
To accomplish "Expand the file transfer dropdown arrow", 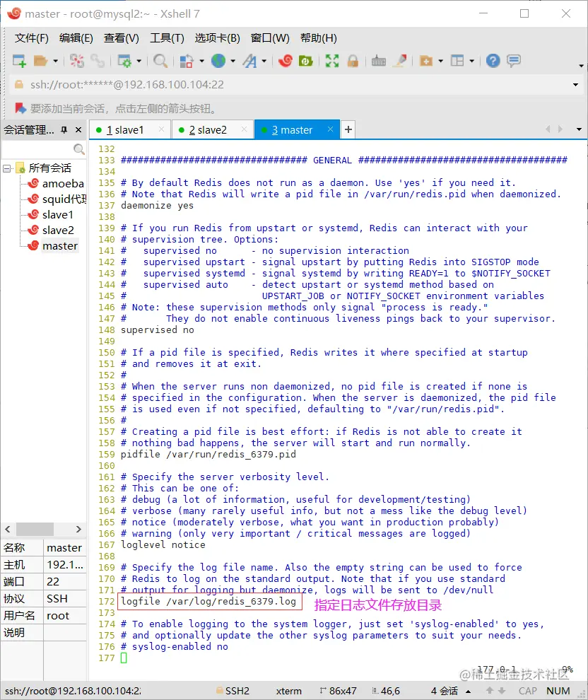I will tap(201, 61).
